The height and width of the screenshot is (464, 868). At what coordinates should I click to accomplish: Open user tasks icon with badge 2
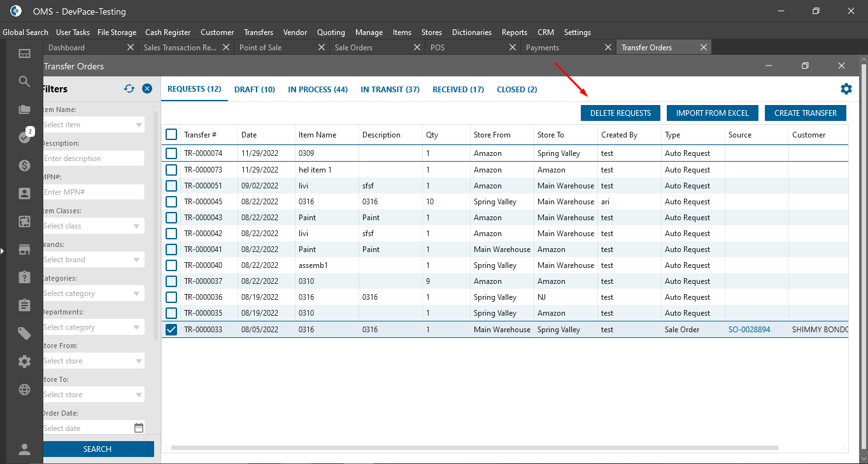(24, 137)
